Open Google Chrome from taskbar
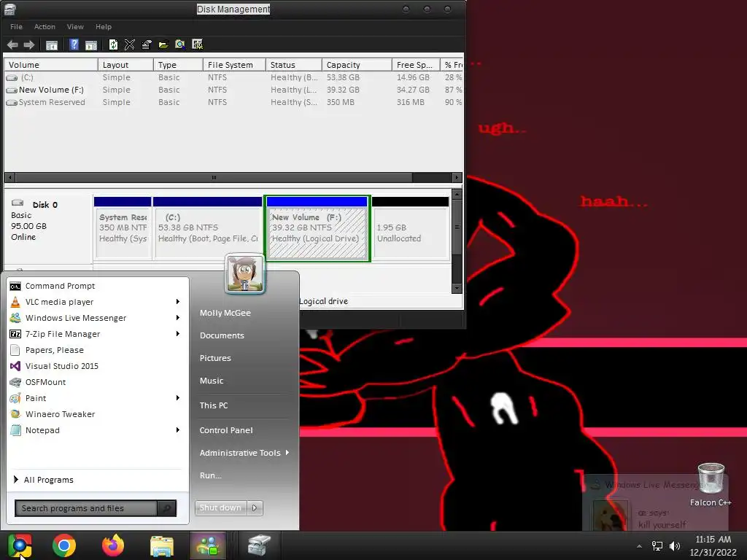Viewport: 747px width, 560px height. (64, 545)
